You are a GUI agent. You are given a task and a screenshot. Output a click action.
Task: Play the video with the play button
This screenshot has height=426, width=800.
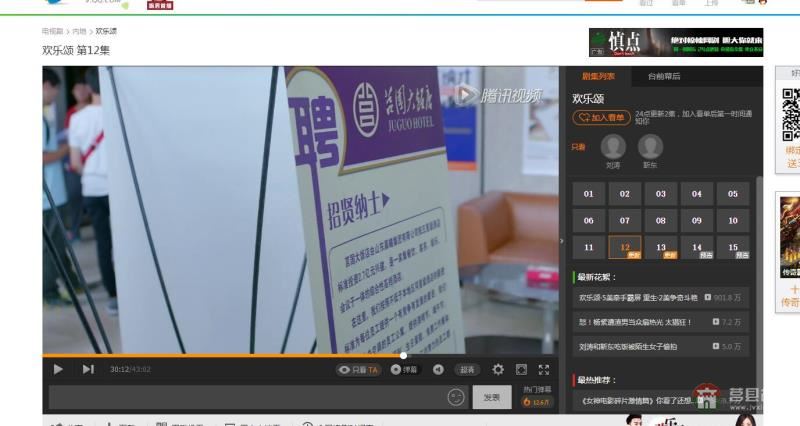[x=58, y=369]
